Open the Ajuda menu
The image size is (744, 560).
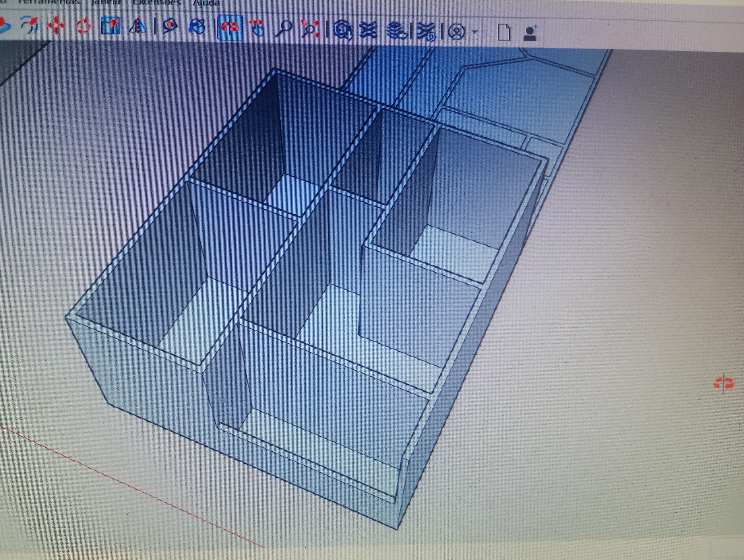coord(207,3)
